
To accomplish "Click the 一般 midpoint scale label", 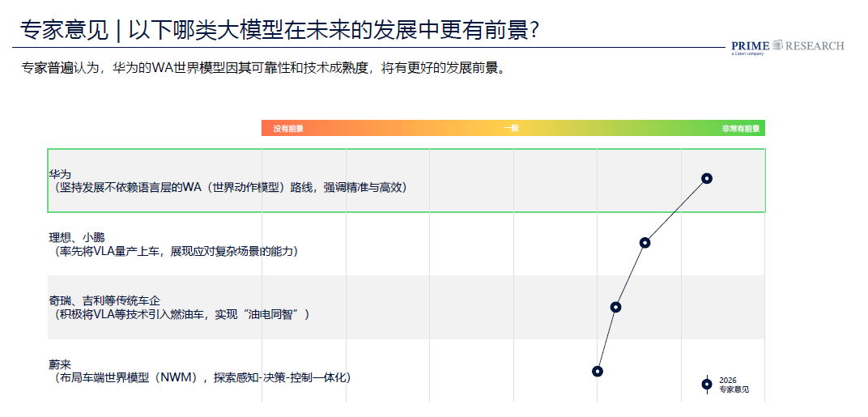I will [x=511, y=128].
